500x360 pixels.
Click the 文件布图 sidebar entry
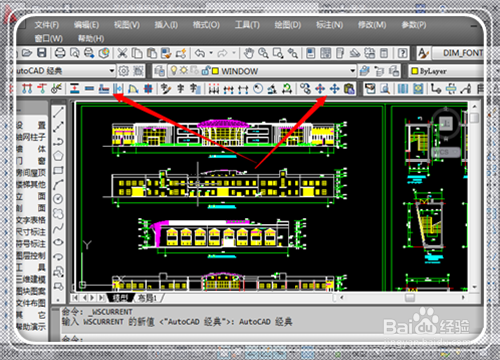tap(31, 303)
